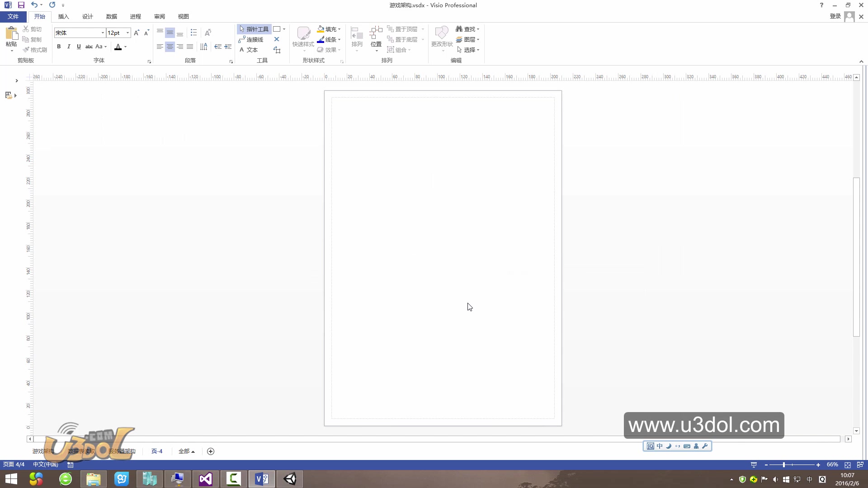Expand the Fill (填充) dropdown
This screenshot has width=868, height=488.
(x=340, y=29)
